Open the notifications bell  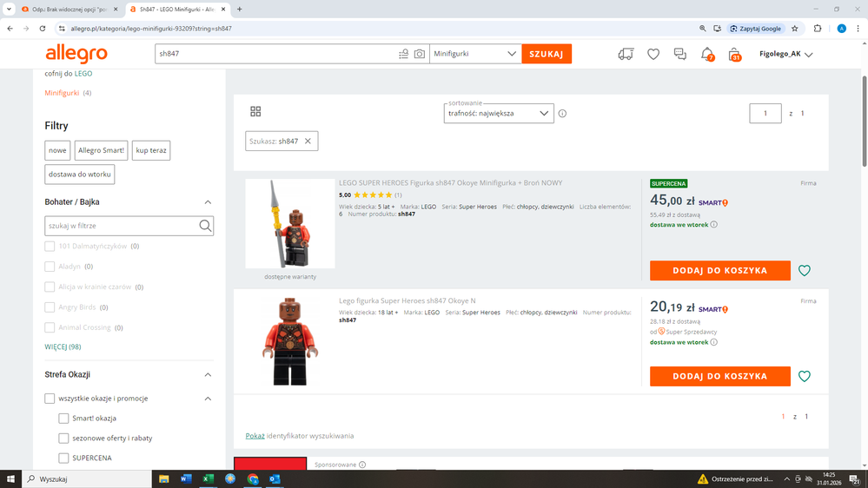707,54
